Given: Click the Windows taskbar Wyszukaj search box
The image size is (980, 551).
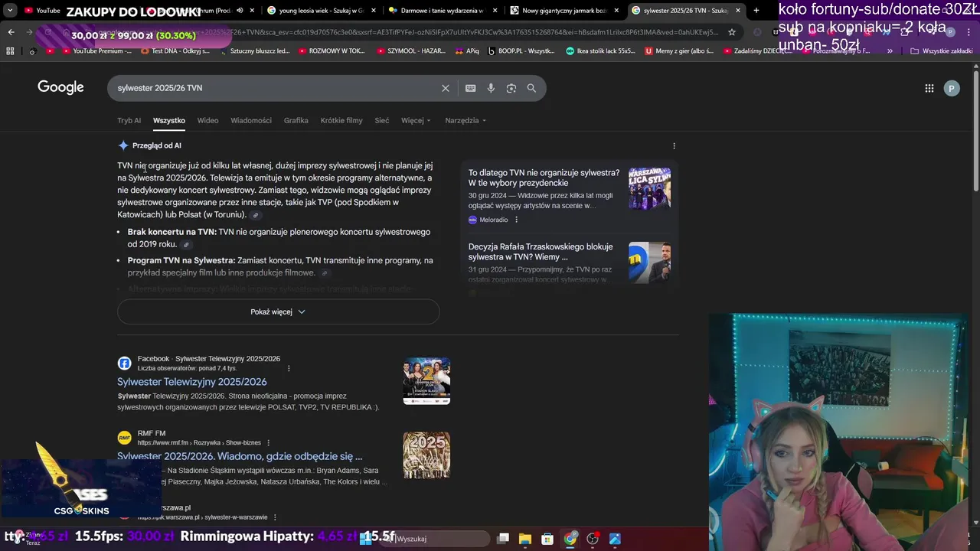Looking at the screenshot, I should 434,539.
